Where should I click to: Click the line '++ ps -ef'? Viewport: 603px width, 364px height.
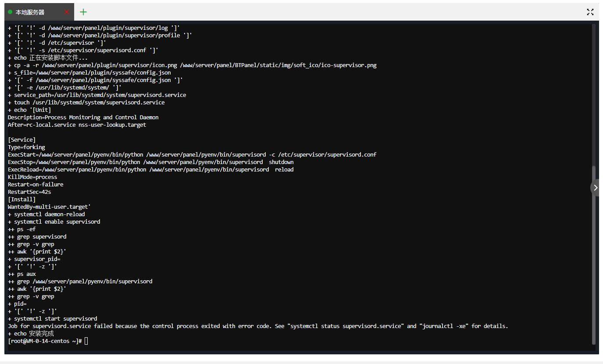click(x=22, y=229)
